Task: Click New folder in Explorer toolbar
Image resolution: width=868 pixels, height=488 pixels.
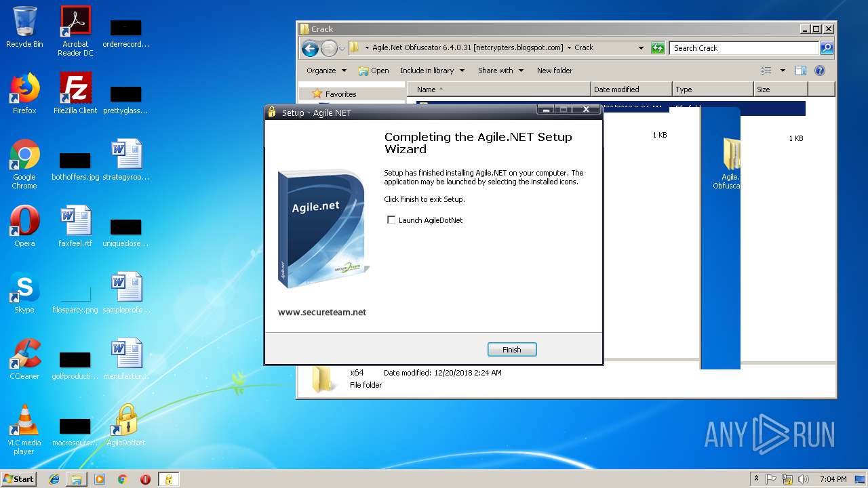Action: [x=555, y=70]
